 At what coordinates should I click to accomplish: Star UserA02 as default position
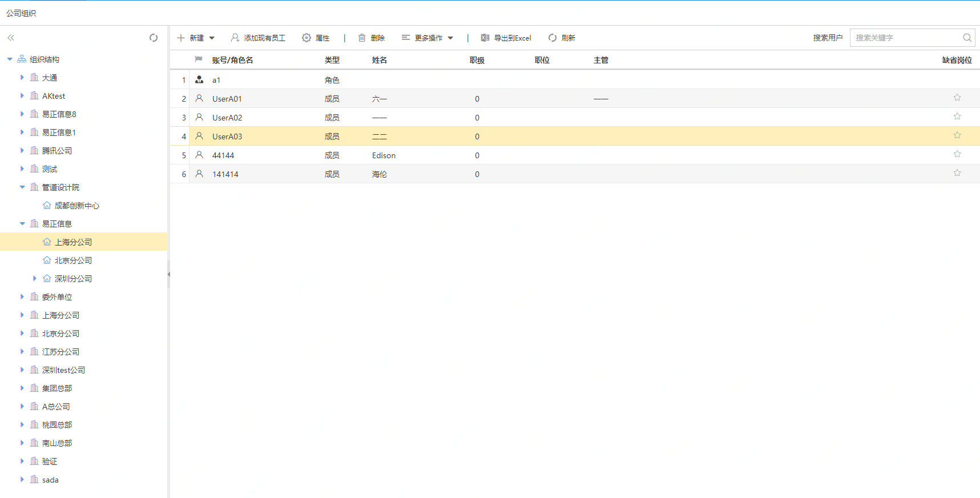(x=957, y=117)
